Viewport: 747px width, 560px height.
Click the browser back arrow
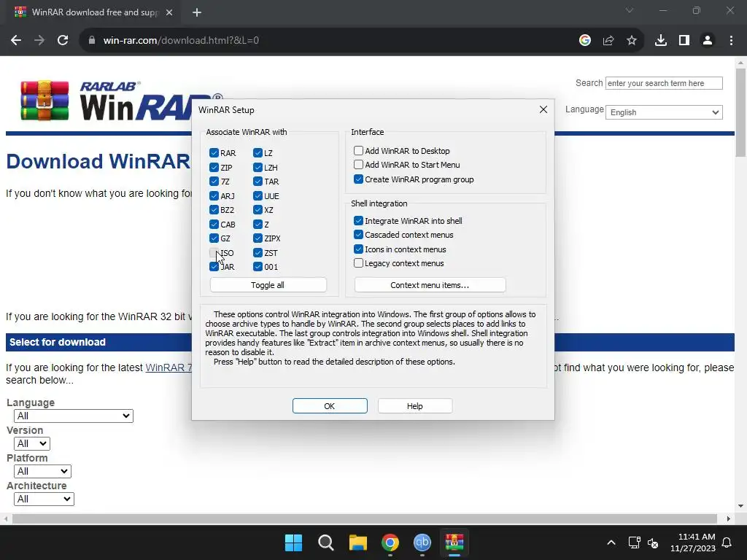(16, 41)
